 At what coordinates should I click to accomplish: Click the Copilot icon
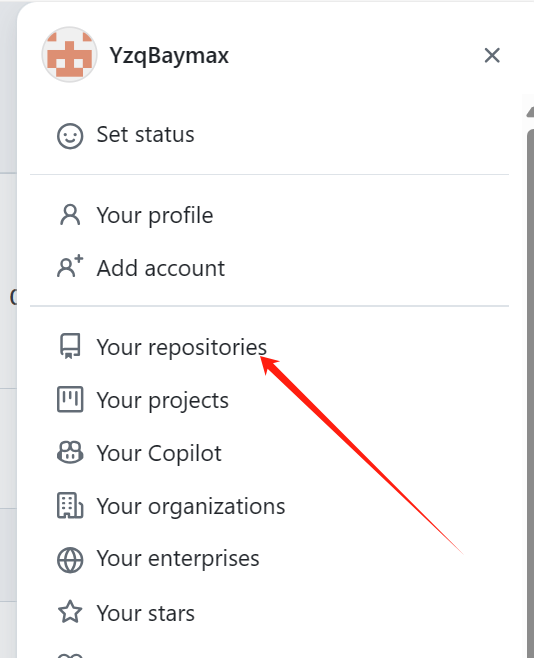pos(70,452)
